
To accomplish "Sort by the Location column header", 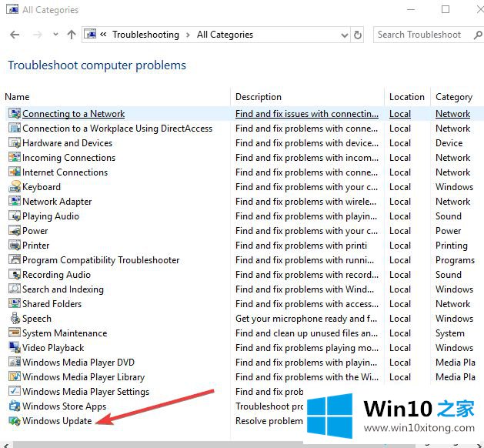I will [x=407, y=97].
